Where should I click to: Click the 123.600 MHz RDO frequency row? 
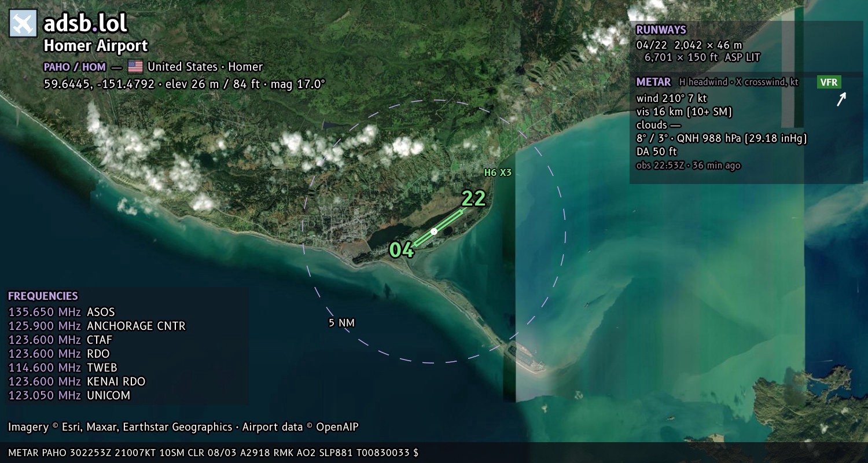point(59,354)
